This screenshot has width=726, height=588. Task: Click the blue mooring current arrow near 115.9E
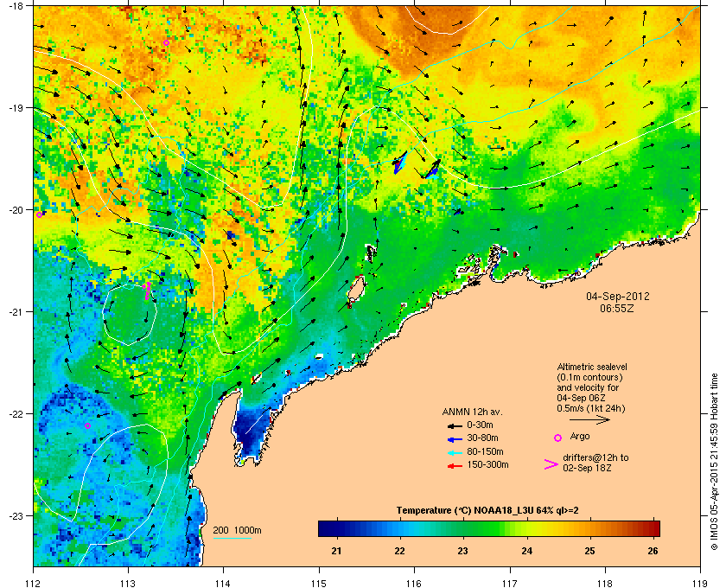(399, 163)
